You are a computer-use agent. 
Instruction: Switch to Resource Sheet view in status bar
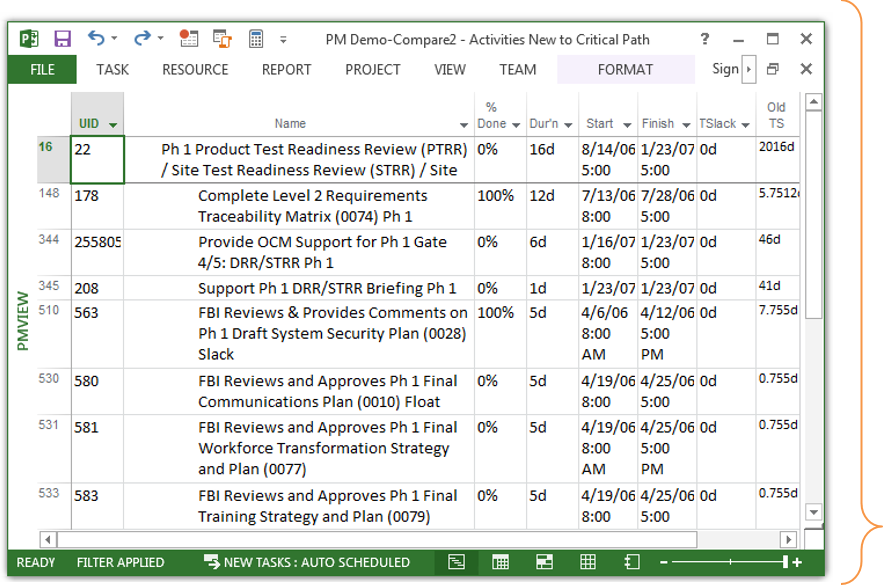(588, 562)
